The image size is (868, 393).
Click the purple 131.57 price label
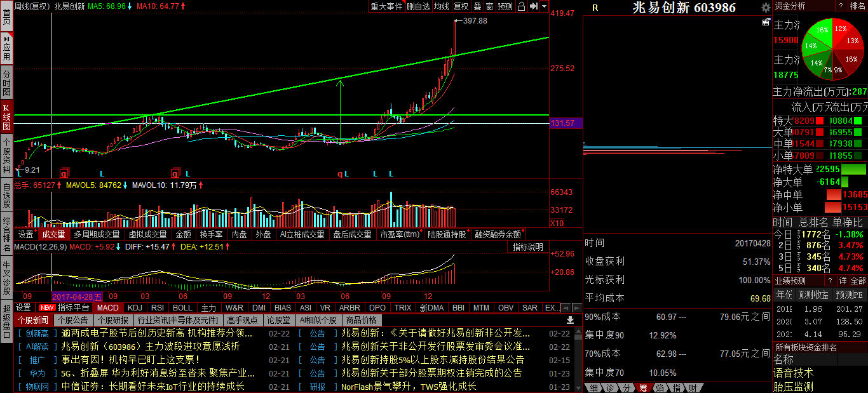[x=566, y=123]
